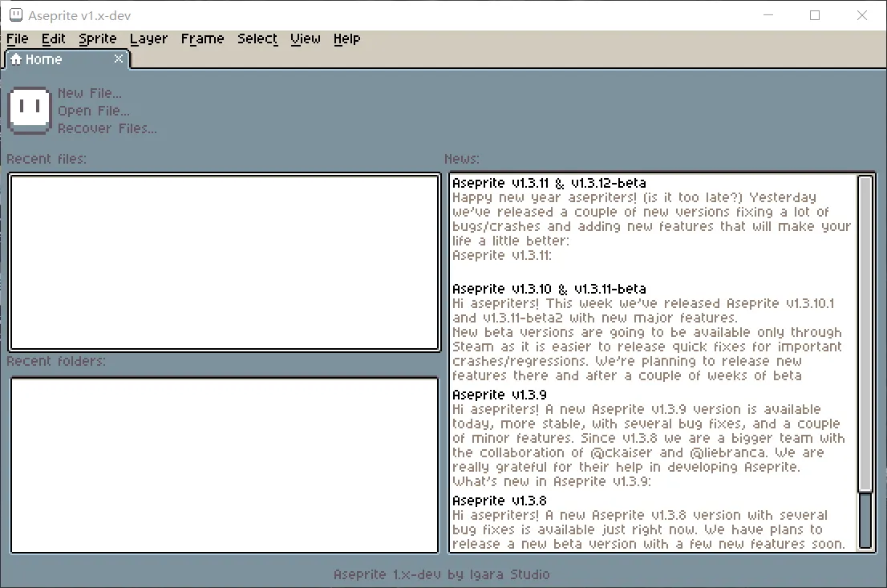Click the Aseprite title bar app icon

point(15,15)
